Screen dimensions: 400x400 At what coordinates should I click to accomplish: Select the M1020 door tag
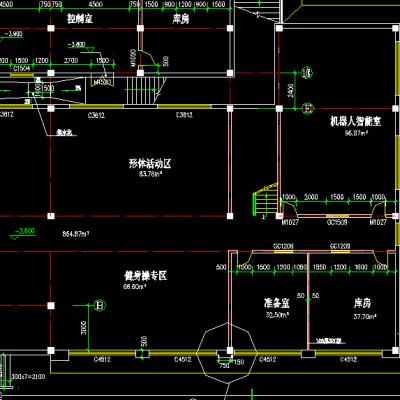[133, 58]
